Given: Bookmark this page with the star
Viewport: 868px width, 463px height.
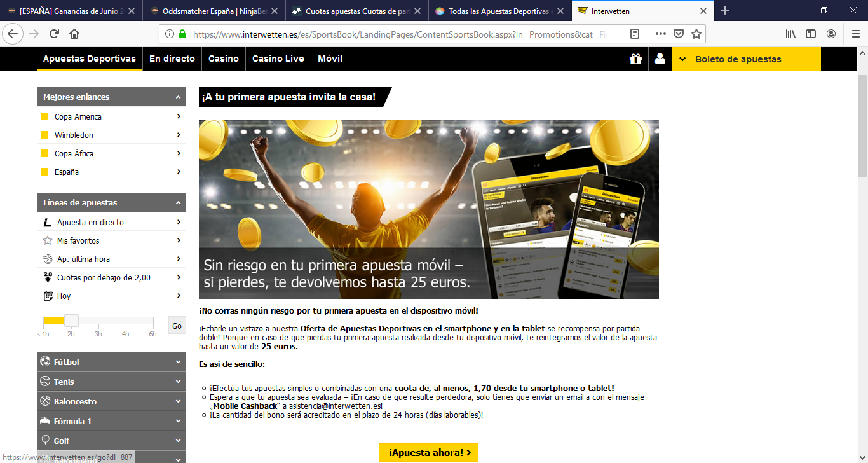Looking at the screenshot, I should tap(696, 34).
